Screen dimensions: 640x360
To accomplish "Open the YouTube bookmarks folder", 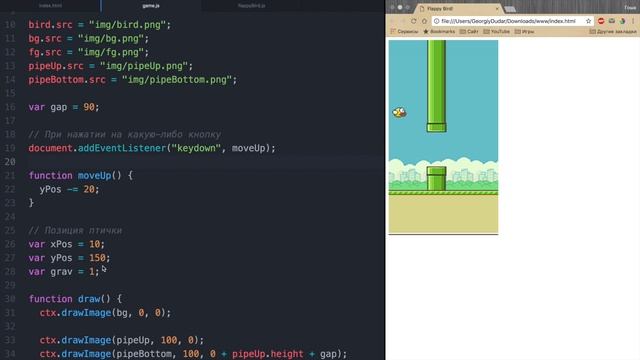I will (496, 31).
